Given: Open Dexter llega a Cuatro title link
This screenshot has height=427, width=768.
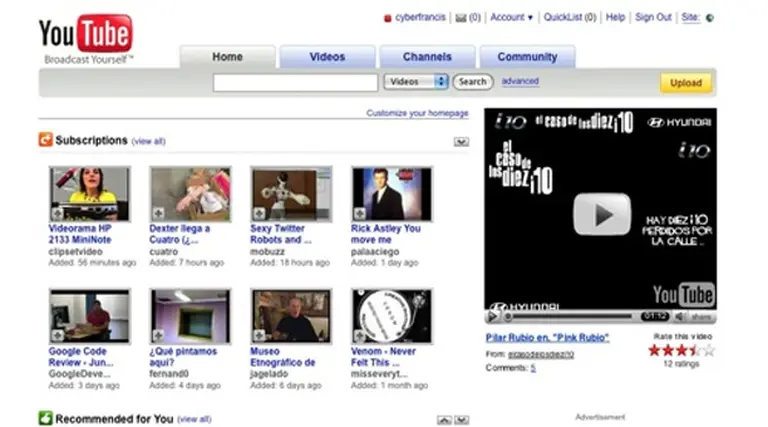Looking at the screenshot, I should click(180, 234).
